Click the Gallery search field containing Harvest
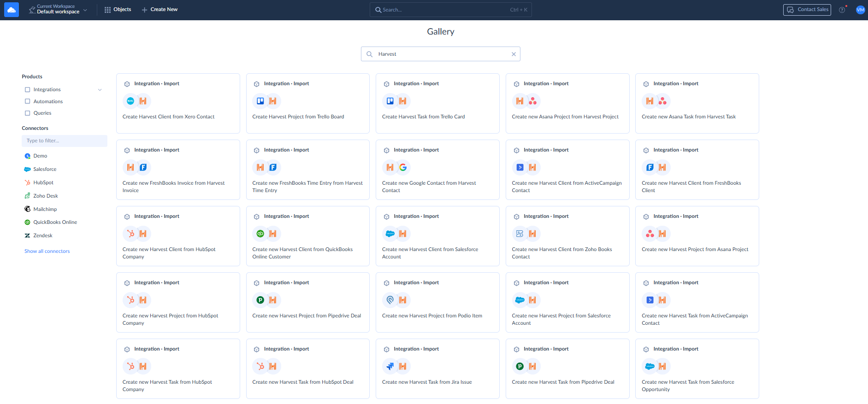Screen dimensions: 868x404 tap(440, 54)
